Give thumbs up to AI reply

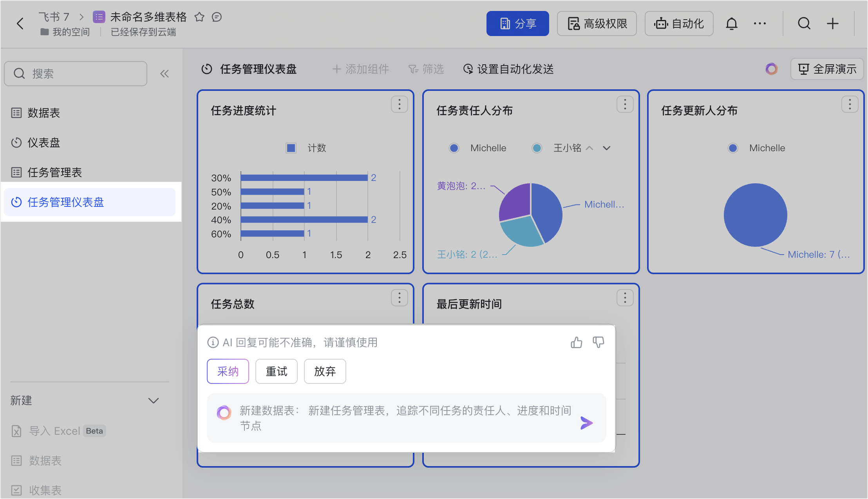click(x=576, y=343)
